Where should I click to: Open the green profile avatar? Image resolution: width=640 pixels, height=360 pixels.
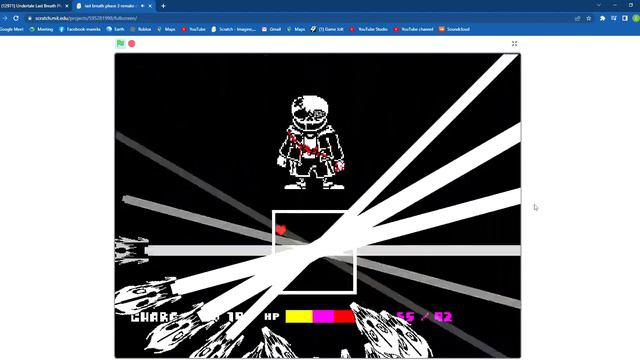coord(636,18)
